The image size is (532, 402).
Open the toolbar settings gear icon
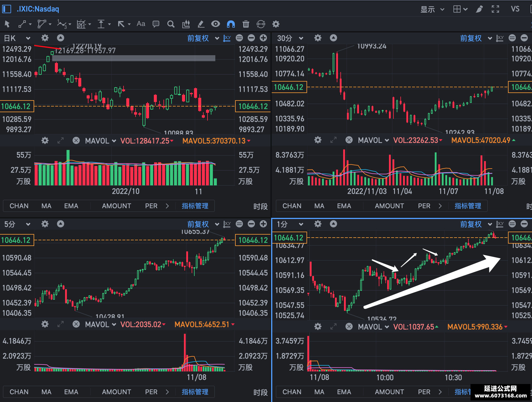coord(276,24)
